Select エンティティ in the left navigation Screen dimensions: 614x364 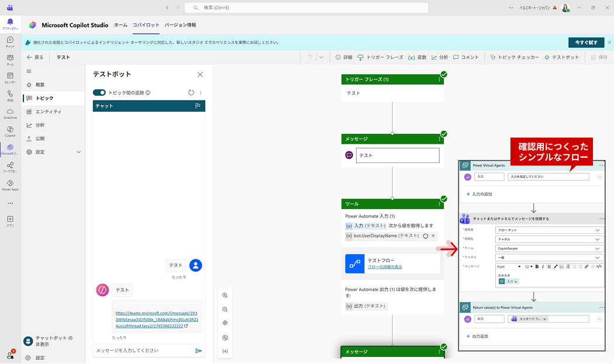click(48, 112)
